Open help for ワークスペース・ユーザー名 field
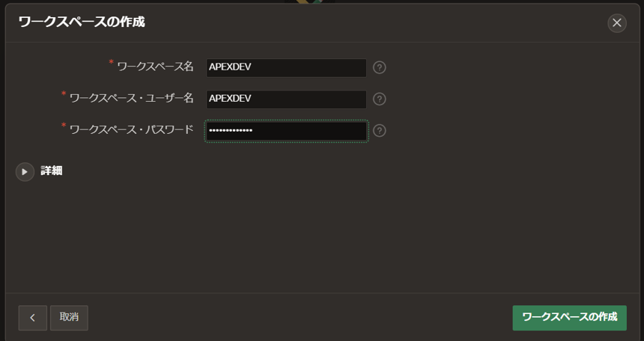 [380, 99]
